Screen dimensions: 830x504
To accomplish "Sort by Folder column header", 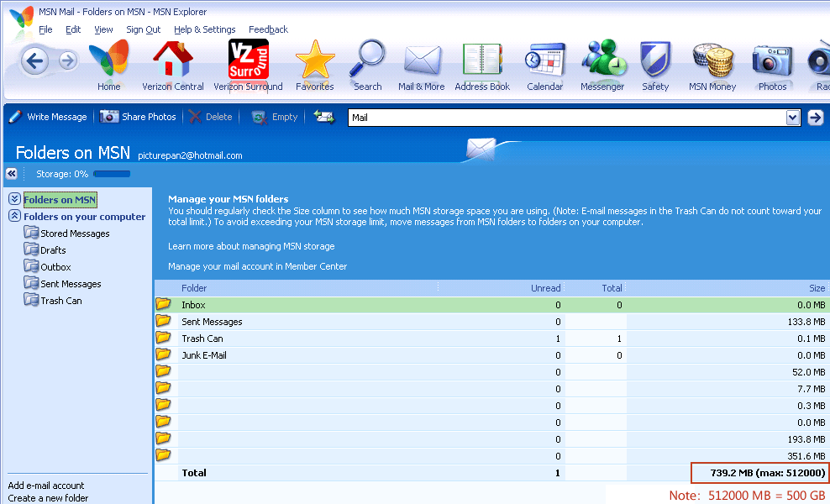I will 194,288.
